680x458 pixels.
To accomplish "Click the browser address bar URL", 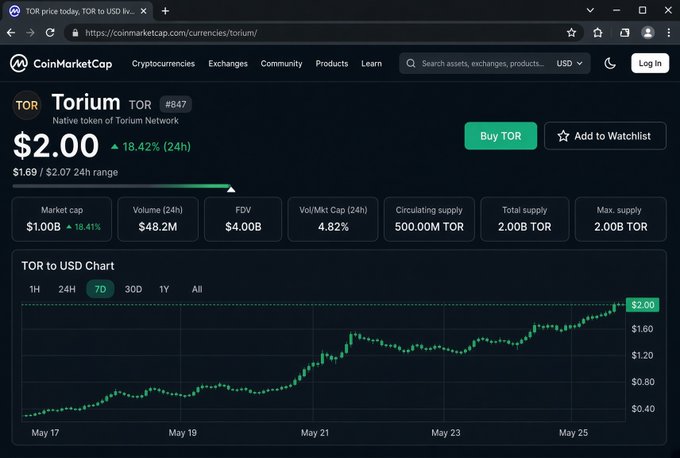I will 171,33.
